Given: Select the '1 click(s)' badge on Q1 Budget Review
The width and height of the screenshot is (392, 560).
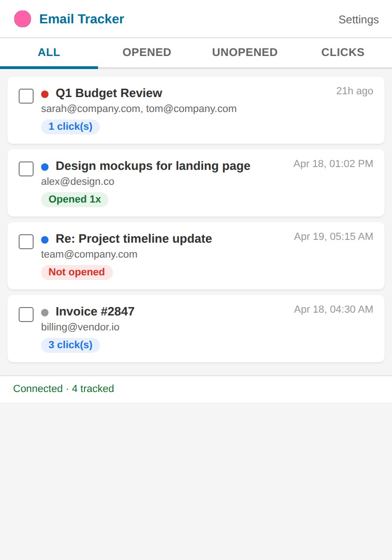Looking at the screenshot, I should [70, 126].
